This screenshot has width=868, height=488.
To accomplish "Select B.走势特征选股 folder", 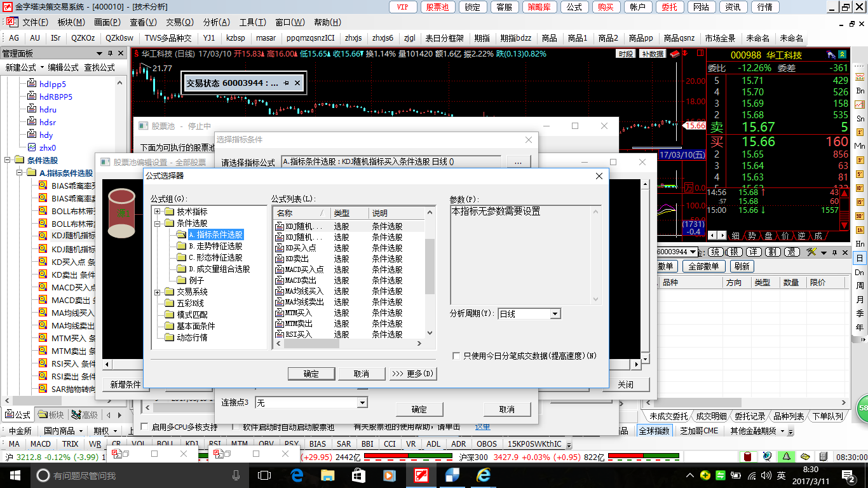I will click(x=215, y=246).
